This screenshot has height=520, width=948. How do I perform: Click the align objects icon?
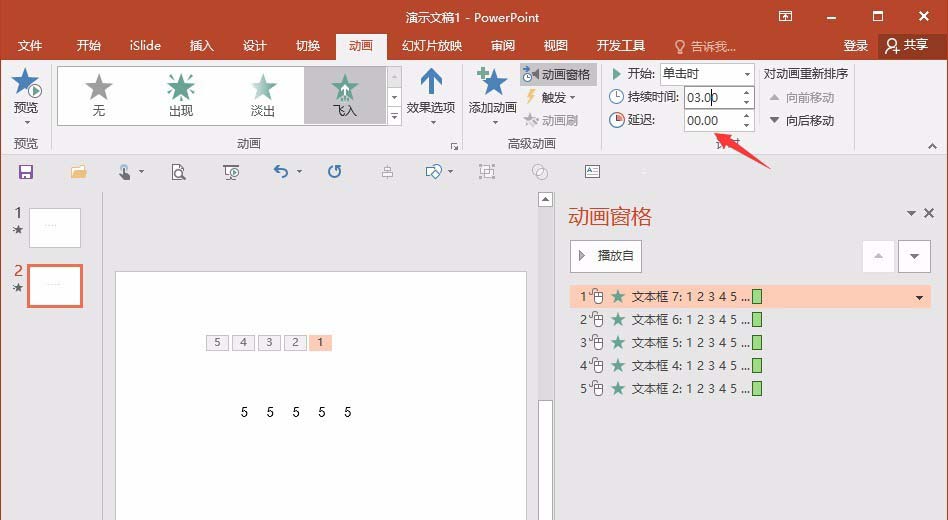[388, 172]
